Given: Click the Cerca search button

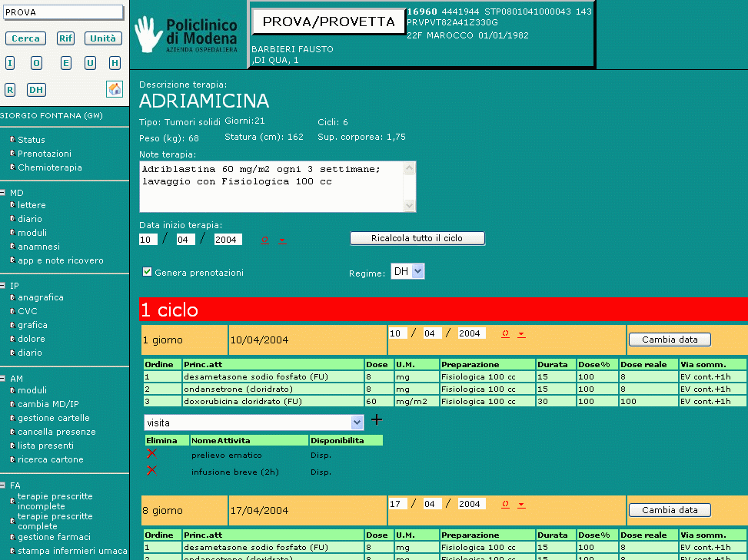Looking at the screenshot, I should pos(25,38).
